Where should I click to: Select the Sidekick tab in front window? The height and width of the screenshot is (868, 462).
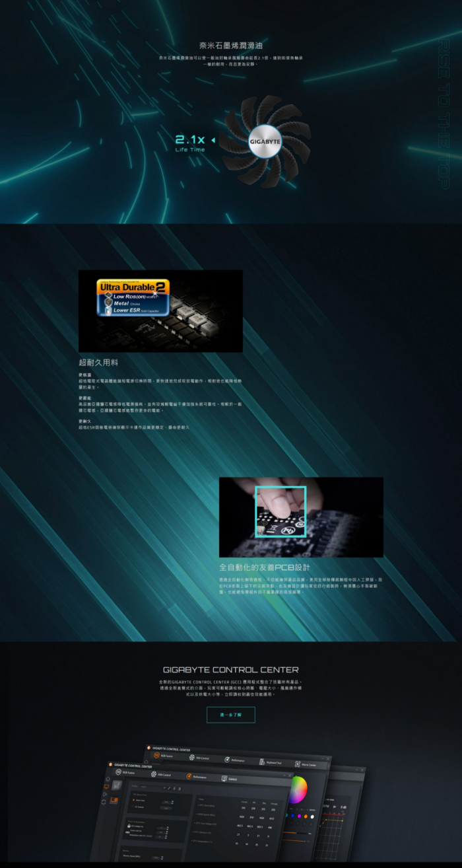tap(230, 779)
